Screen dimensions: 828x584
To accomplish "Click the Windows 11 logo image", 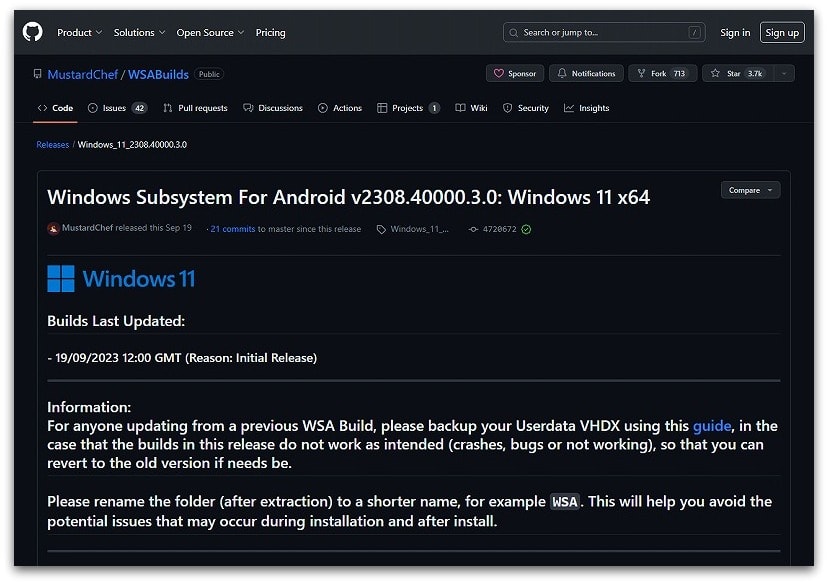I will pos(121,279).
